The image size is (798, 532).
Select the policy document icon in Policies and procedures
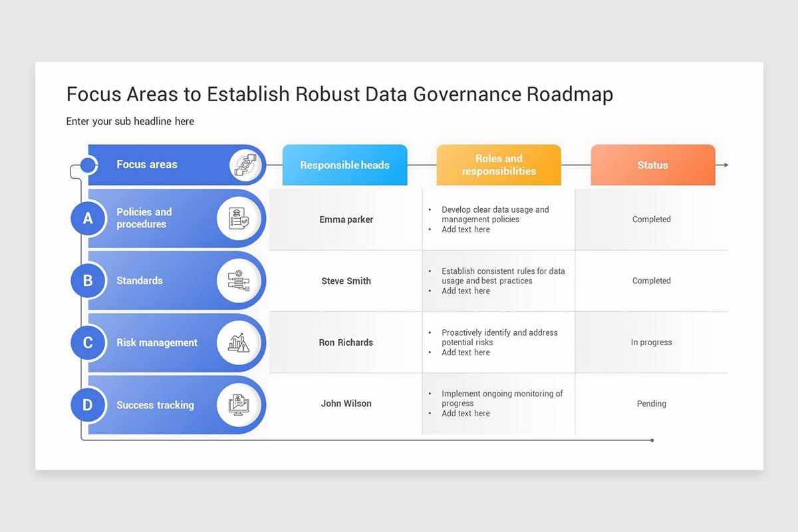coord(240,218)
